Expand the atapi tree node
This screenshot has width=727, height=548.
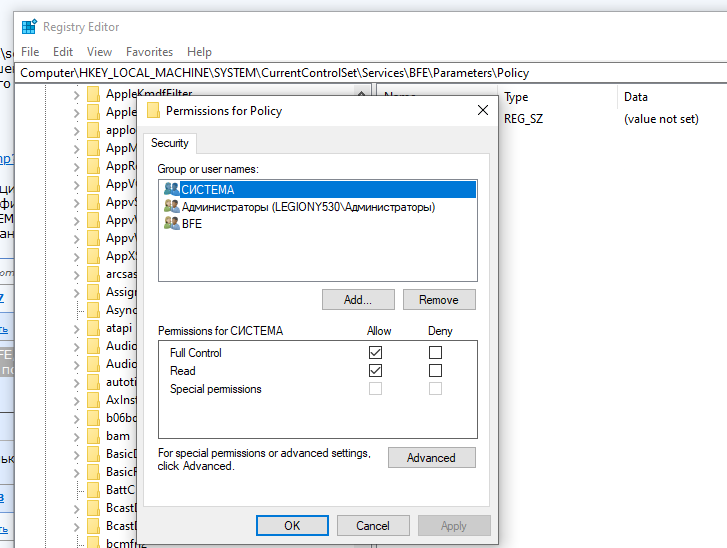point(77,329)
